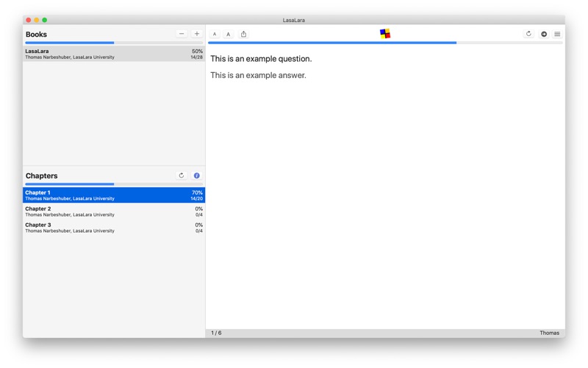
Task: Click the Chapters panel heading
Action: [42, 176]
